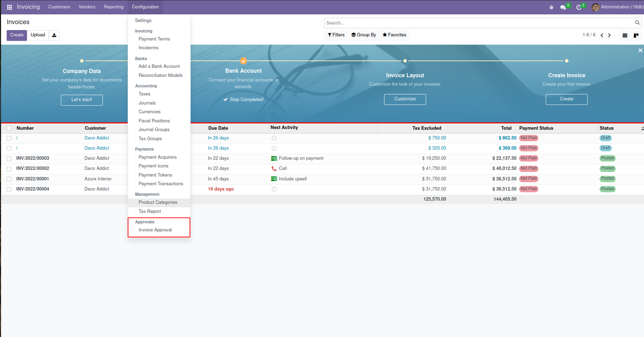The width and height of the screenshot is (644, 337).
Task: Collapse the Configuration menu
Action: (x=146, y=7)
